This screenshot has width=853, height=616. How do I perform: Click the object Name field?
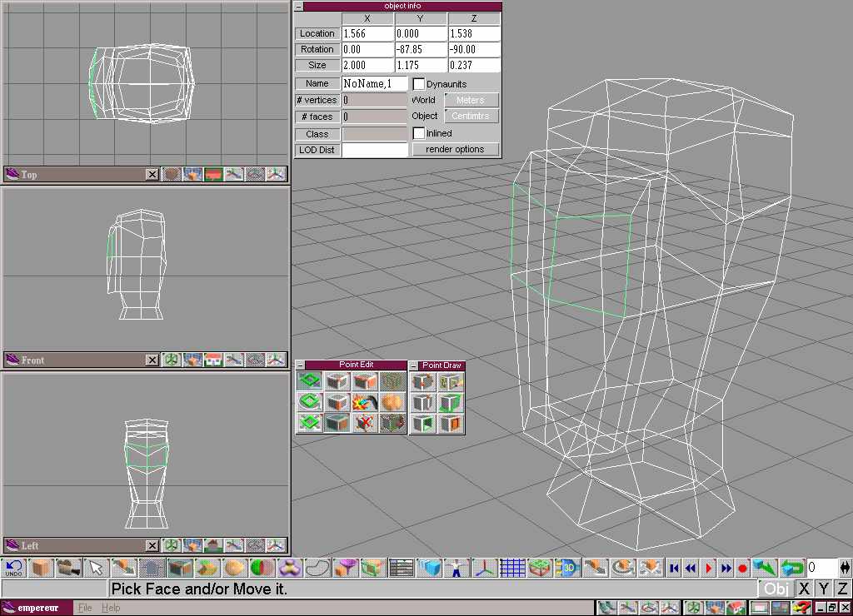point(374,84)
